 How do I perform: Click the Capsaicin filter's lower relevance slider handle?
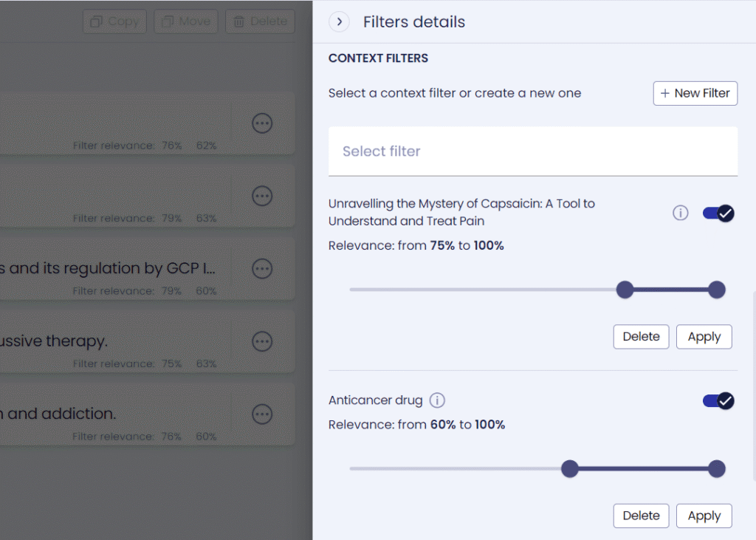[x=625, y=290]
